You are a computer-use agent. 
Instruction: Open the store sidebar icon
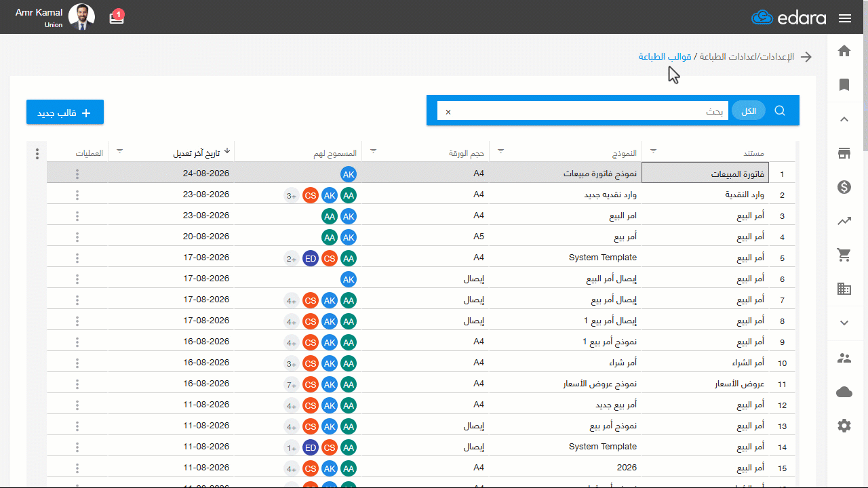(x=844, y=153)
